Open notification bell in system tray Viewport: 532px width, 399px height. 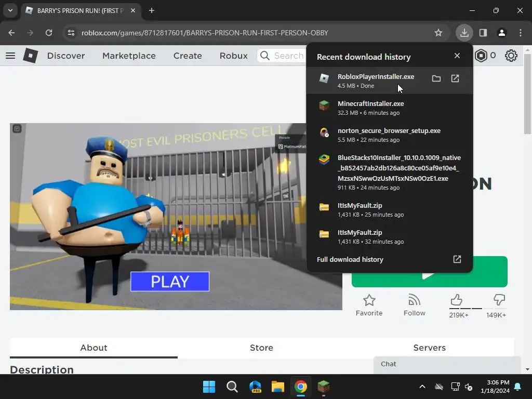pos(518,387)
